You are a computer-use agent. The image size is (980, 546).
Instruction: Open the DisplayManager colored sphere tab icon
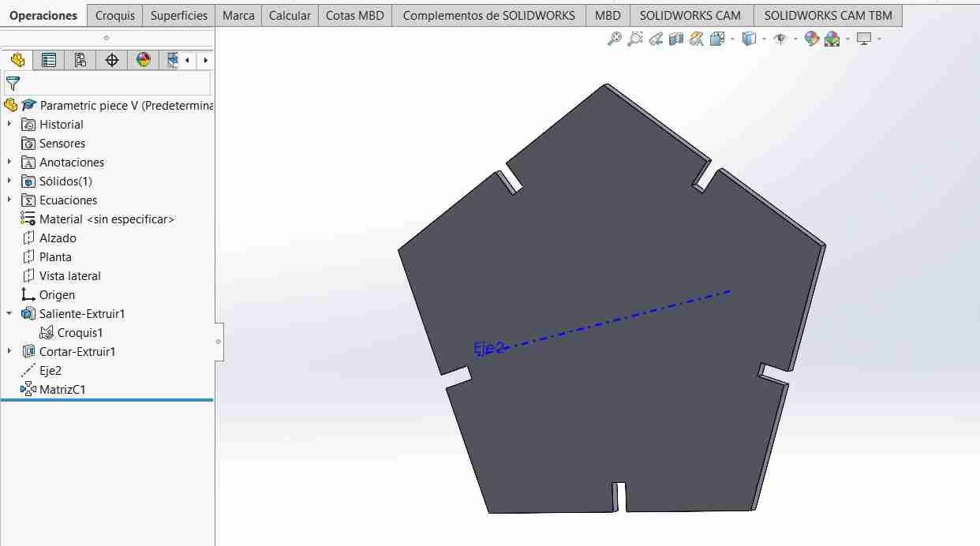[144, 59]
